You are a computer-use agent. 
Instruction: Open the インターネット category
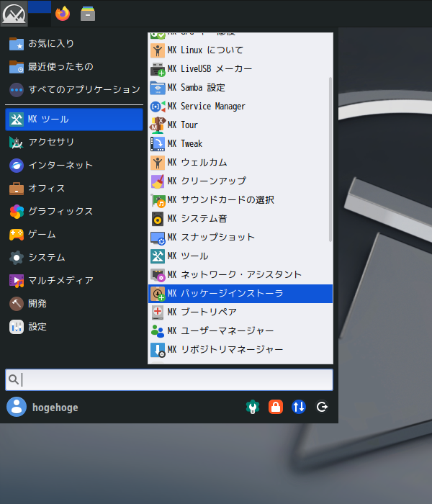[x=74, y=165]
